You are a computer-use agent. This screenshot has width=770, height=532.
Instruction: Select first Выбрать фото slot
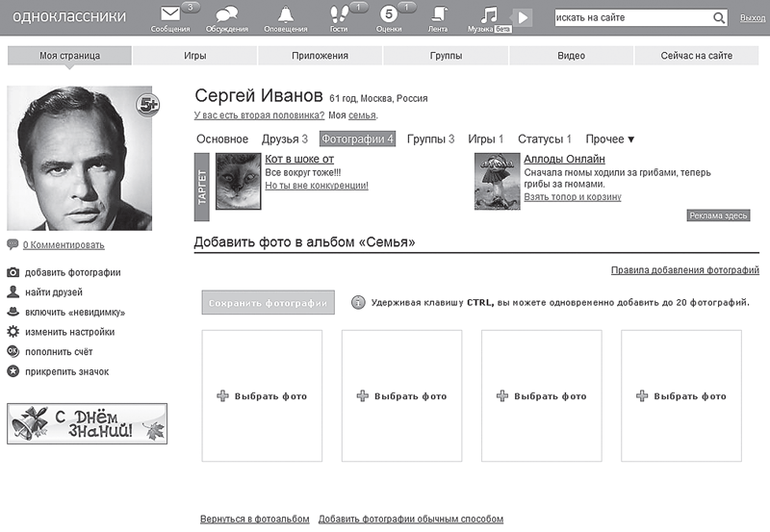click(262, 395)
